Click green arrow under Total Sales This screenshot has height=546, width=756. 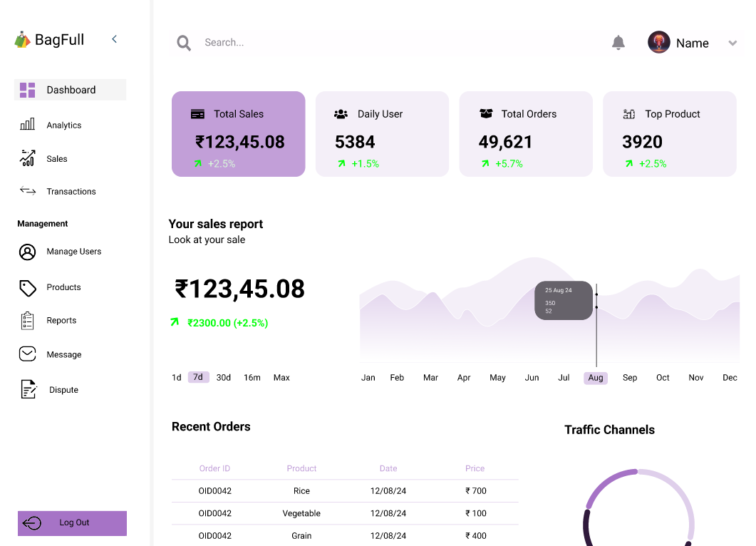click(x=197, y=164)
